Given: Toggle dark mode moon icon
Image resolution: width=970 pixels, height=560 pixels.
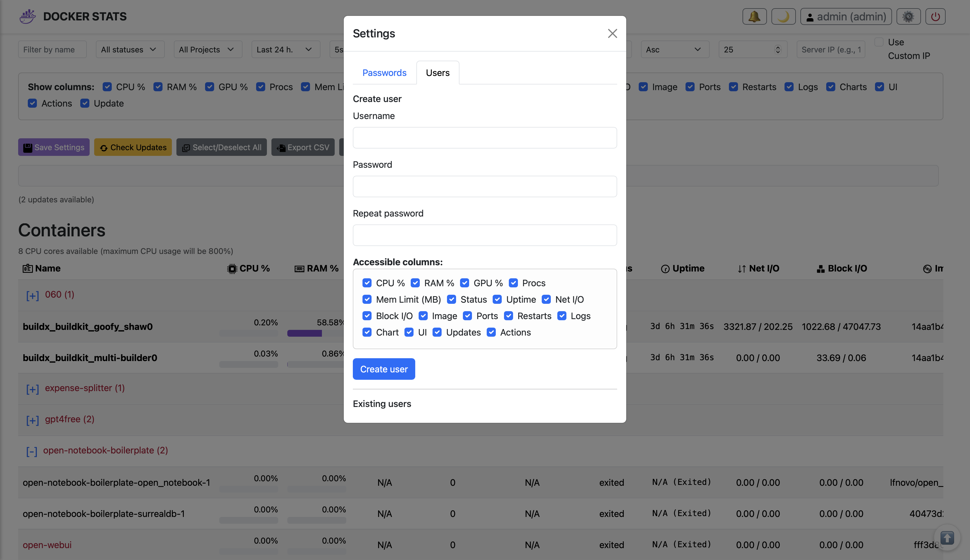Looking at the screenshot, I should coord(783,16).
